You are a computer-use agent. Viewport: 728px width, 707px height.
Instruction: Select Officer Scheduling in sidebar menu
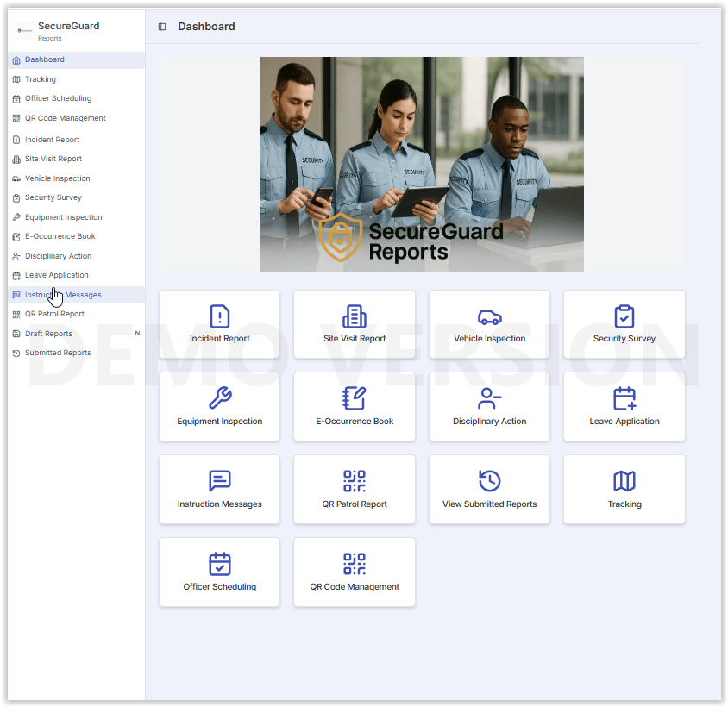coord(76,99)
